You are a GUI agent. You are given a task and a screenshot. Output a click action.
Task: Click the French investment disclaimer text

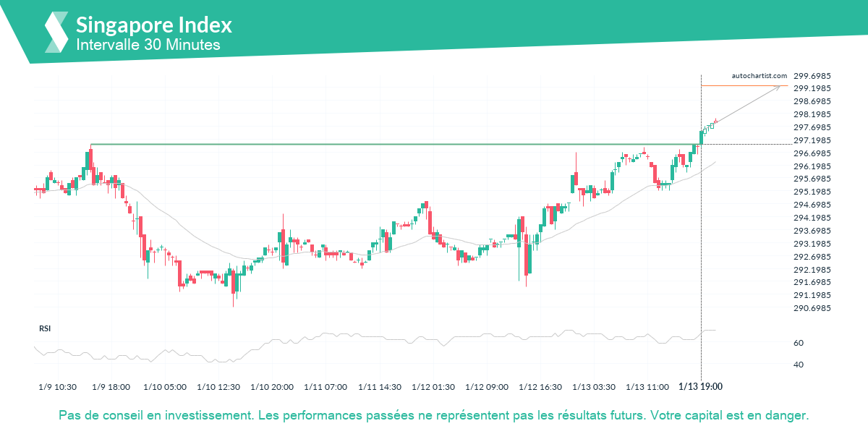coord(433,416)
